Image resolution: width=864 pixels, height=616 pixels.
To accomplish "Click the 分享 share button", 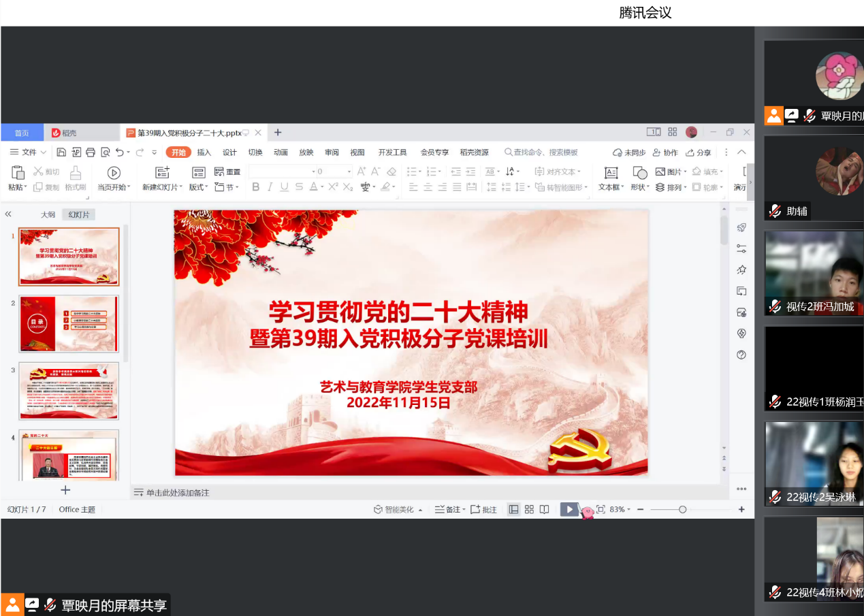I will 699,152.
